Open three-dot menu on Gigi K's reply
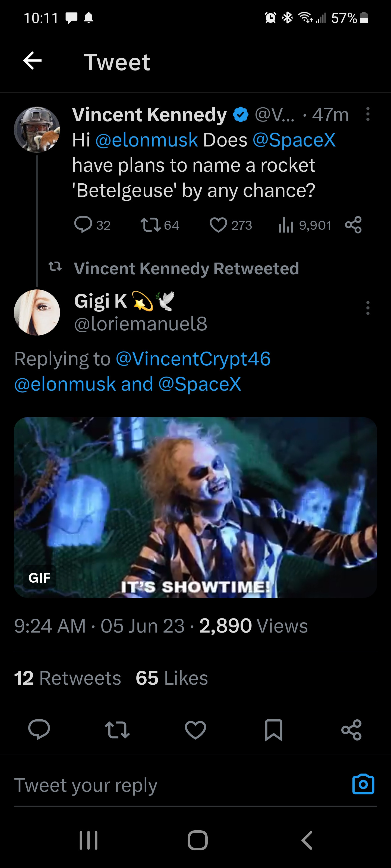Image resolution: width=391 pixels, height=868 pixels. point(368,308)
